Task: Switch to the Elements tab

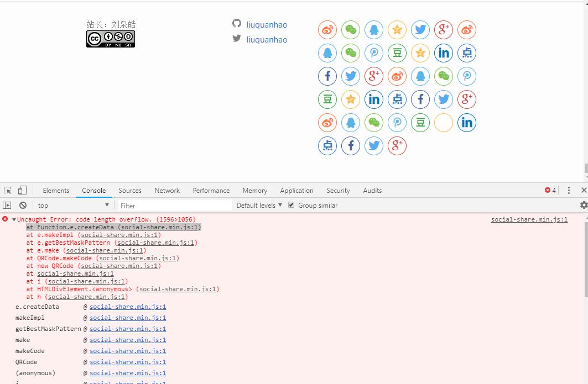Action: (56, 190)
